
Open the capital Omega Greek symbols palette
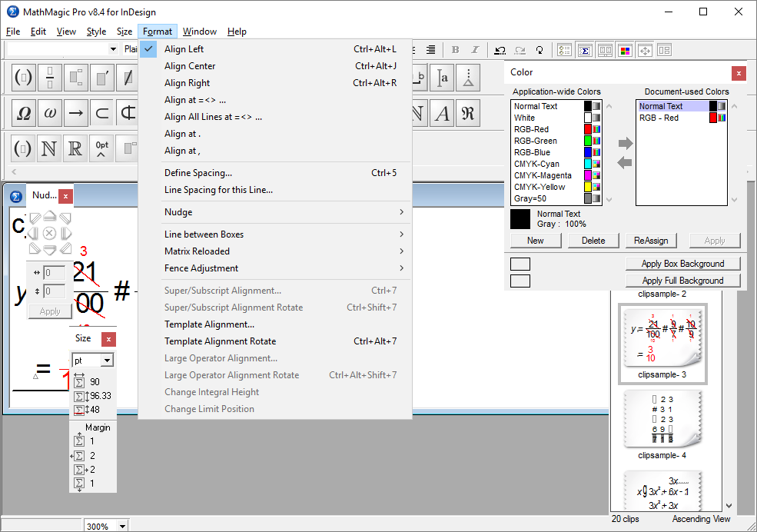[24, 113]
